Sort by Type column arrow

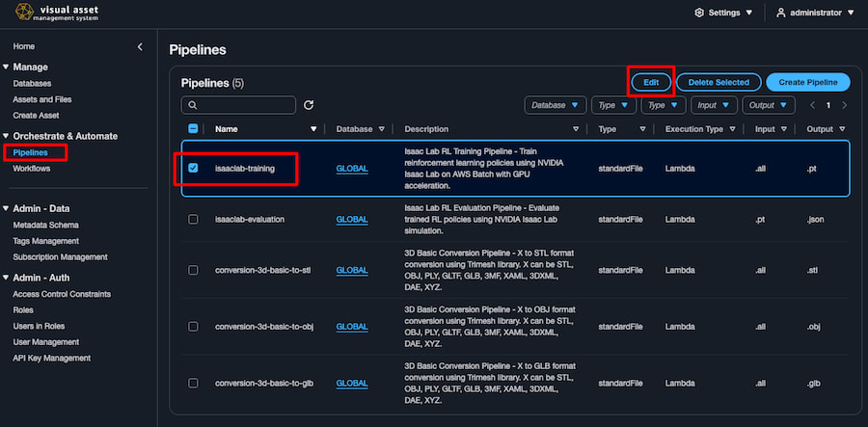(642, 129)
